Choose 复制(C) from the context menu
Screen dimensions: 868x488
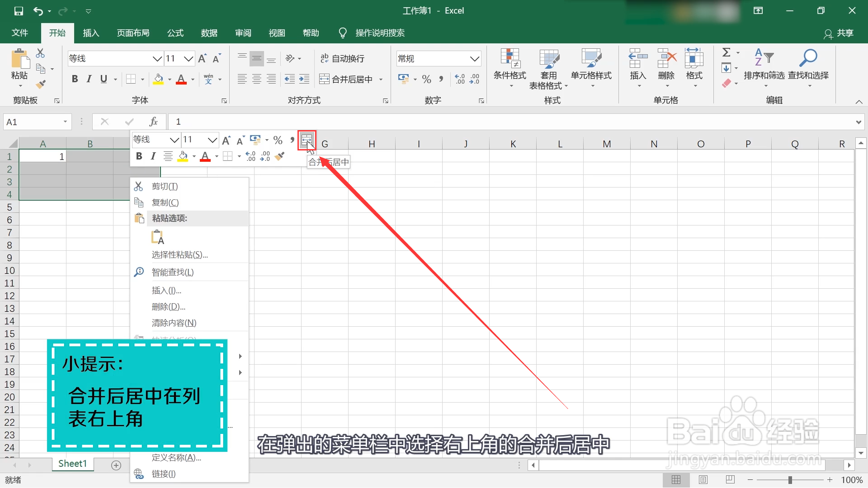pyautogui.click(x=164, y=202)
